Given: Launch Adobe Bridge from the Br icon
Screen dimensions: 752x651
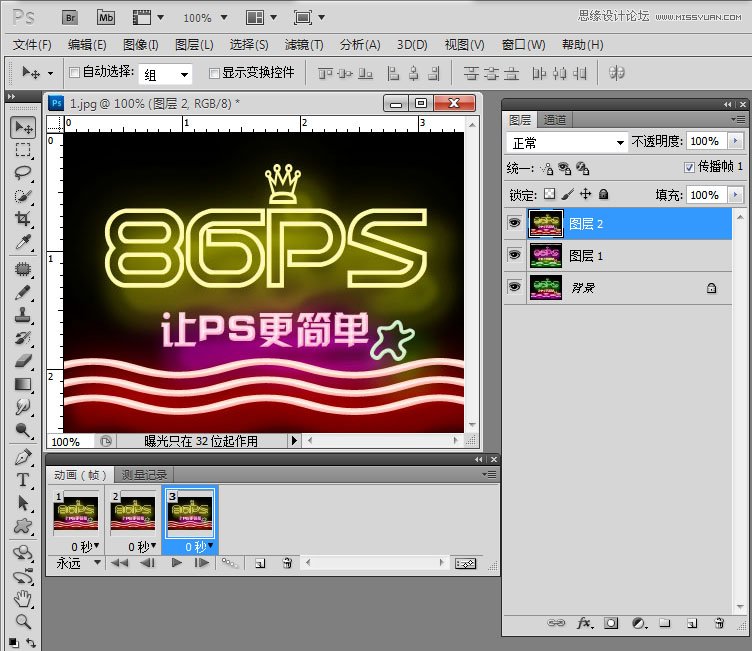Looking at the screenshot, I should coord(71,17).
